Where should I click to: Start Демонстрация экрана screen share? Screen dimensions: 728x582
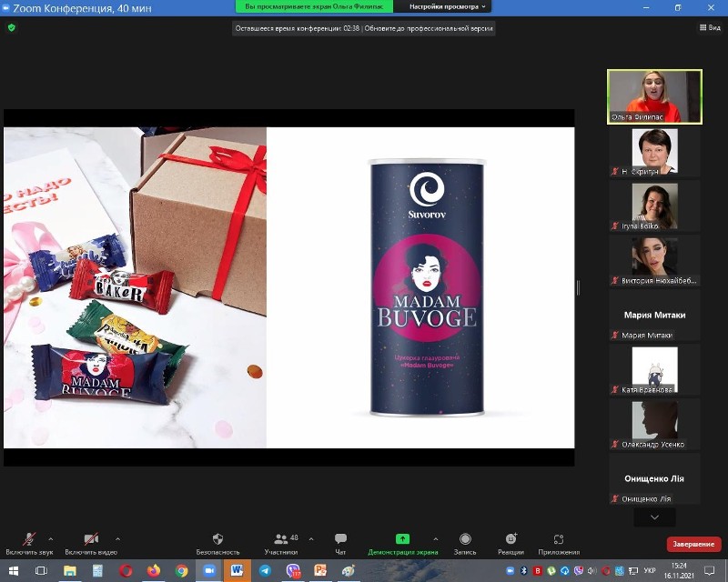pos(402,544)
